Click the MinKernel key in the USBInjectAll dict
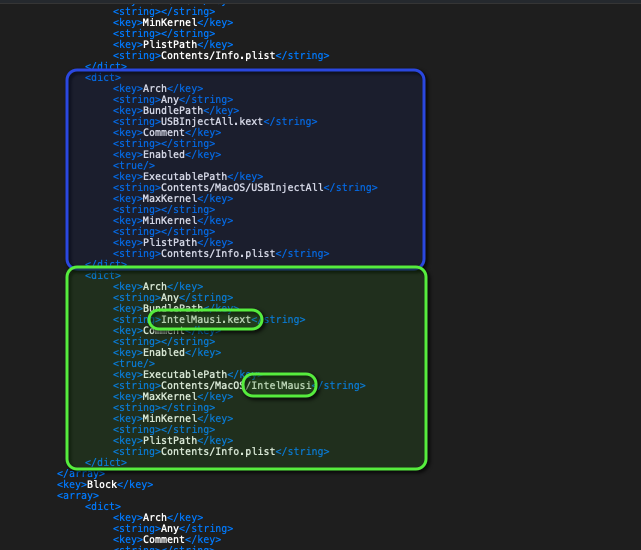641x550 pixels. click(173, 220)
